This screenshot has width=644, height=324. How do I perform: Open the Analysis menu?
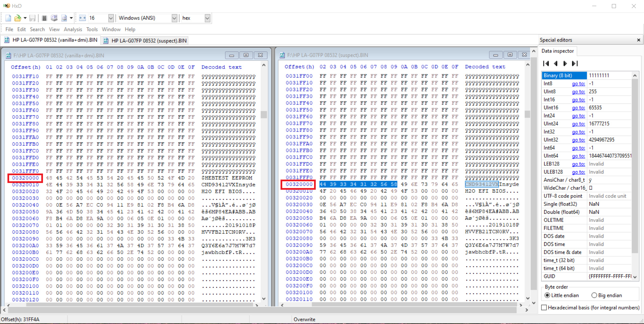click(73, 29)
